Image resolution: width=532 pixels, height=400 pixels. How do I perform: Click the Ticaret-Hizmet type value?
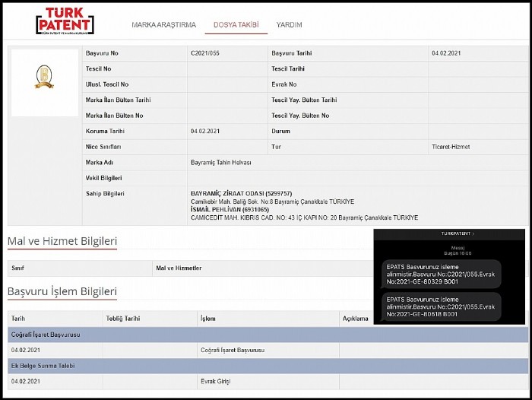(x=451, y=147)
